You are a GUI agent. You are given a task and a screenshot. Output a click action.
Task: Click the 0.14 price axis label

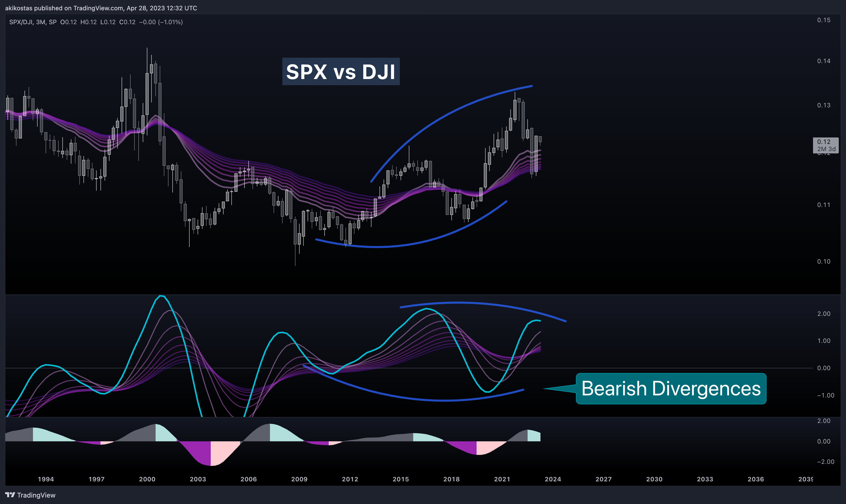pos(824,61)
